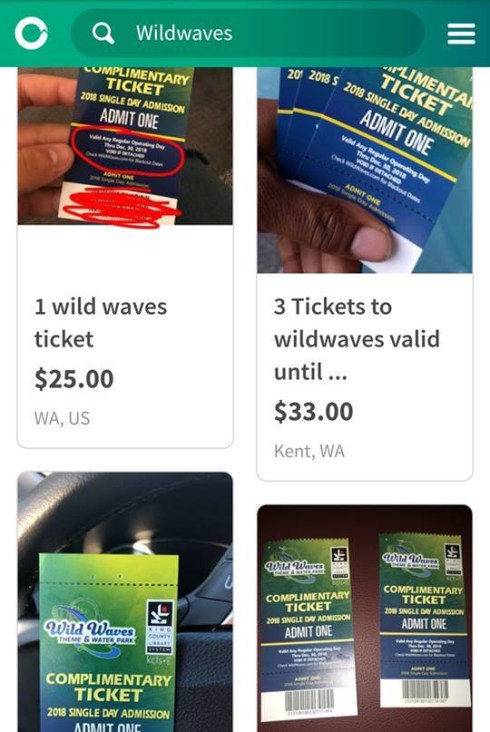Tap the $25.00 price

click(x=74, y=379)
